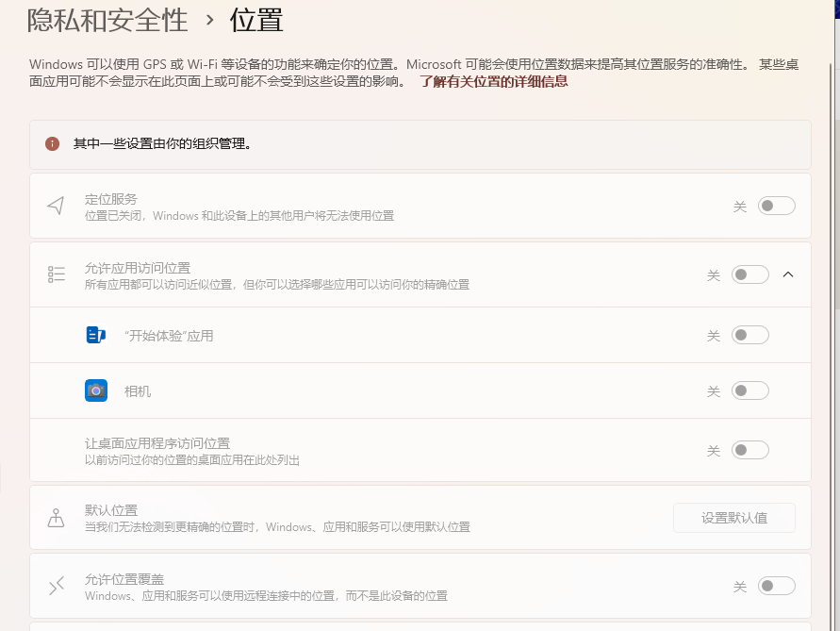Click the 允许位置覆盖 label

124,579
